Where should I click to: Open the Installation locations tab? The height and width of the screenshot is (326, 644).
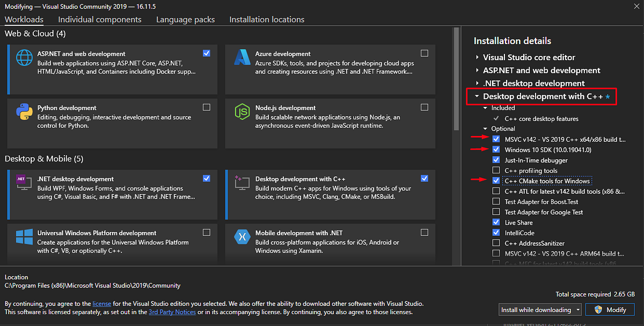tap(267, 19)
